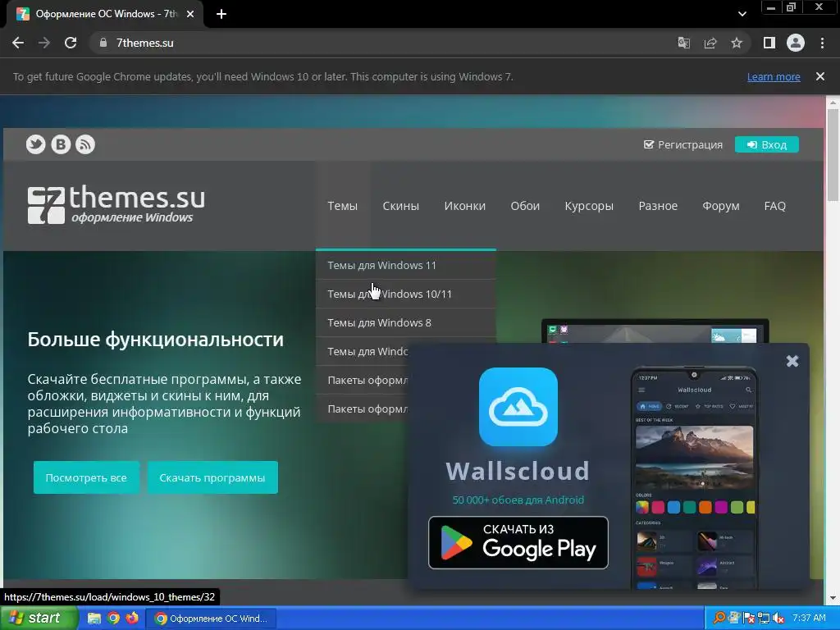
Task: Open the Курсоры menu
Action: pyautogui.click(x=589, y=206)
